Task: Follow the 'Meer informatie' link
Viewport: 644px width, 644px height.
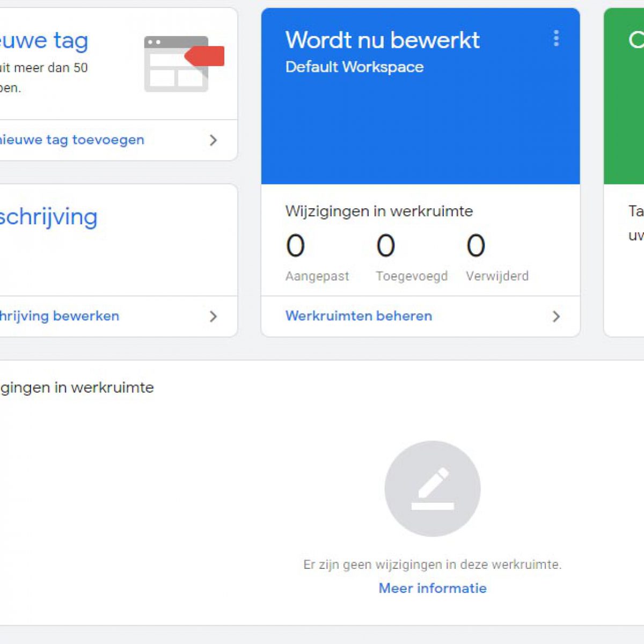Action: 433,588
